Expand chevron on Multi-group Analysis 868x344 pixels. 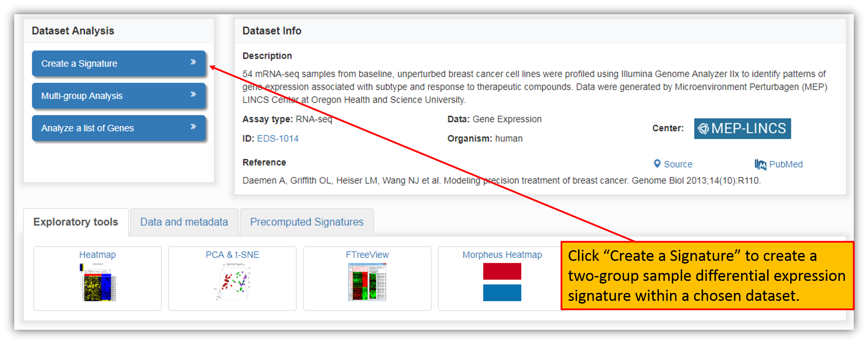(x=193, y=94)
